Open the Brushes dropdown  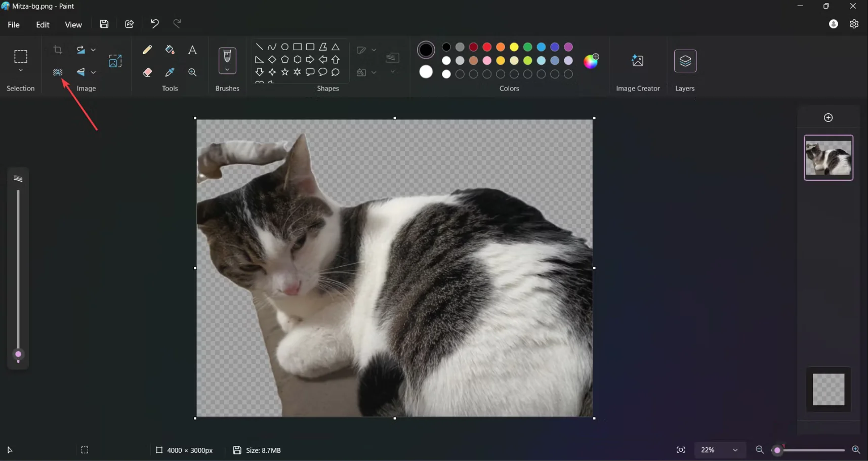point(227,70)
